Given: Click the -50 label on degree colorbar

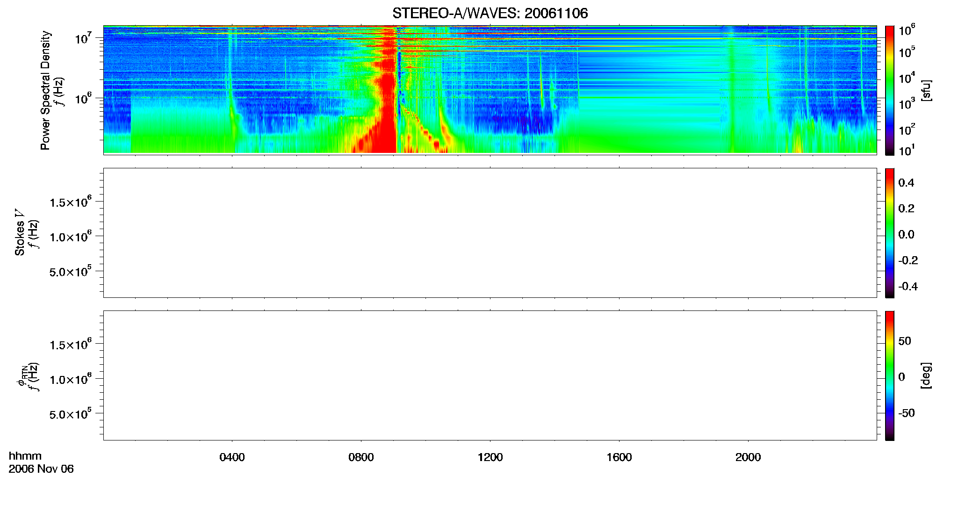Looking at the screenshot, I should tap(907, 413).
